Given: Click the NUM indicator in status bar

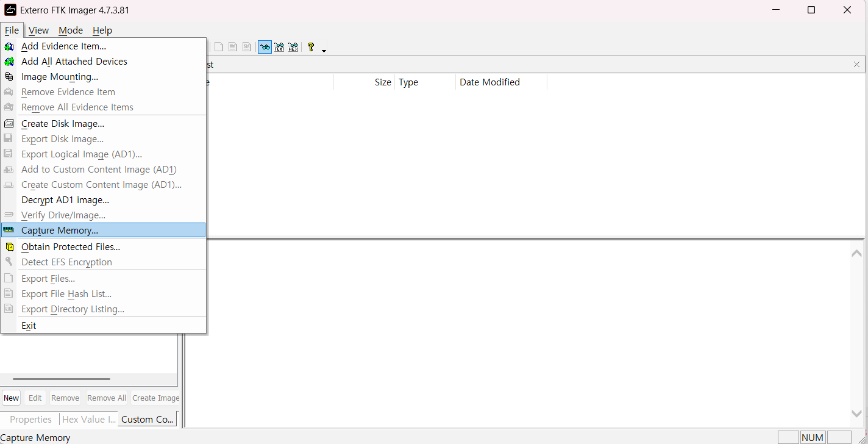Looking at the screenshot, I should 813,437.
